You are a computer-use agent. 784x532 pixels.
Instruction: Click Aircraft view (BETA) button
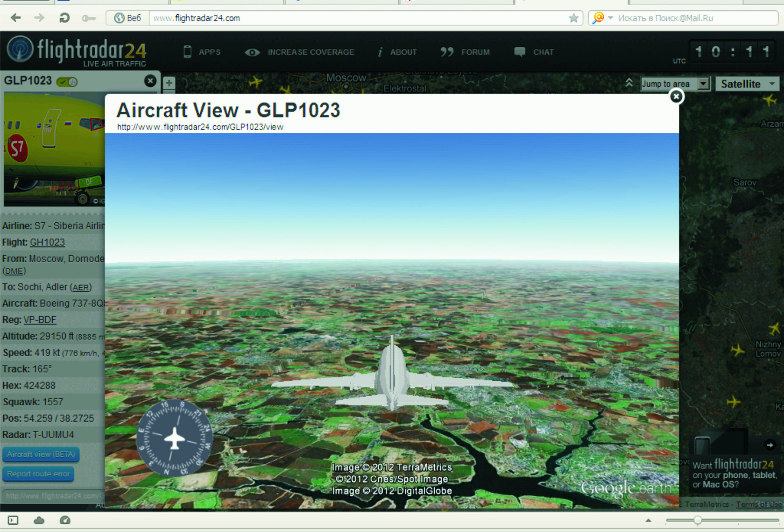pyautogui.click(x=41, y=454)
